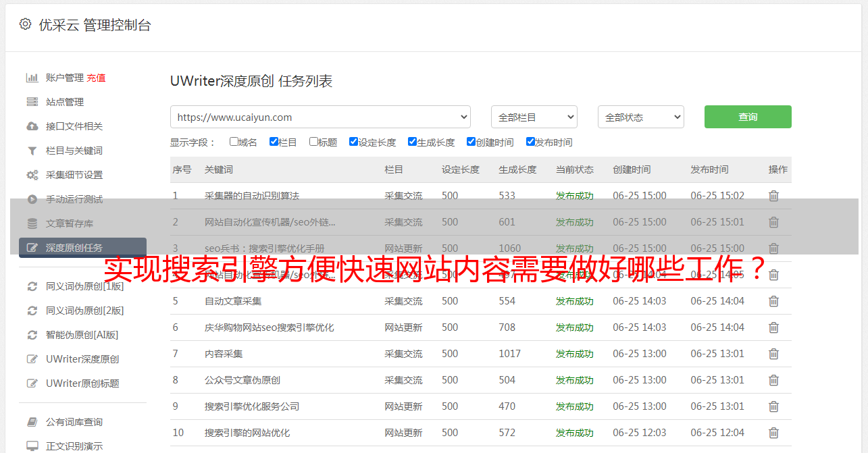Enable the 域名 display field checkbox

(x=234, y=142)
